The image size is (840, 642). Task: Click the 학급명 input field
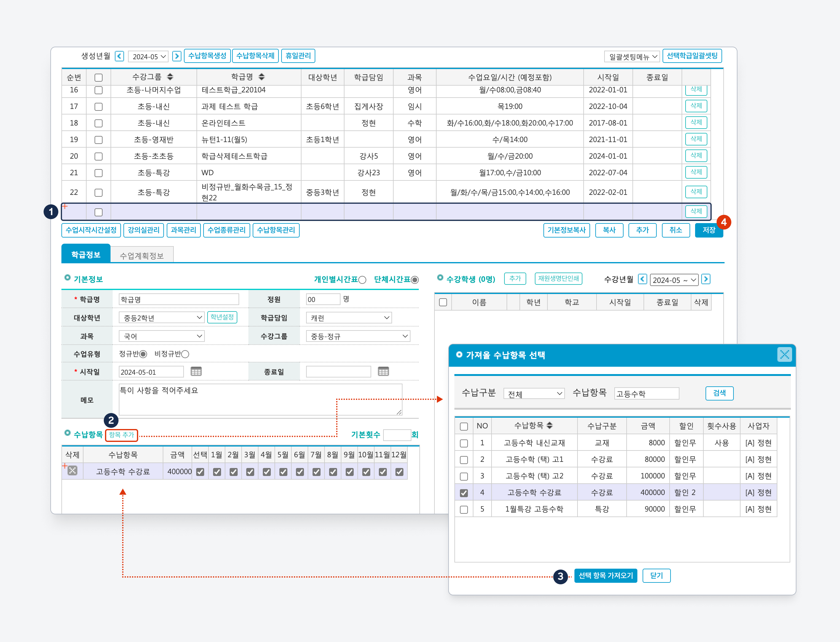[179, 299]
